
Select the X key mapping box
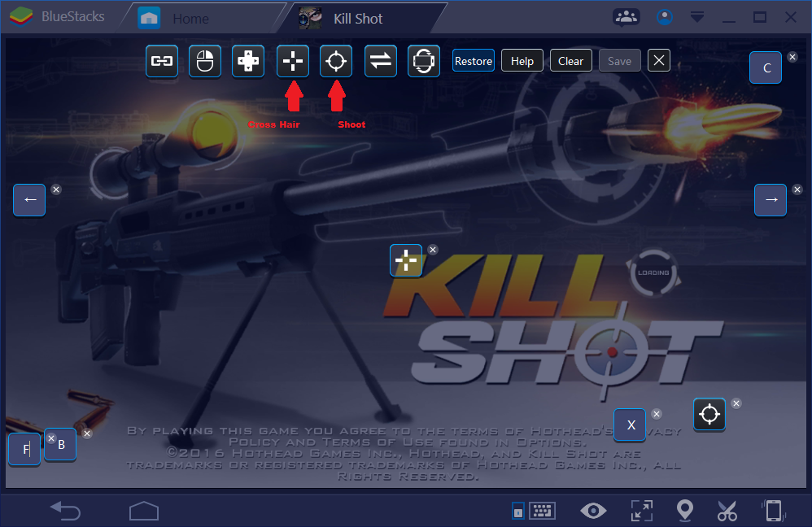coord(630,425)
